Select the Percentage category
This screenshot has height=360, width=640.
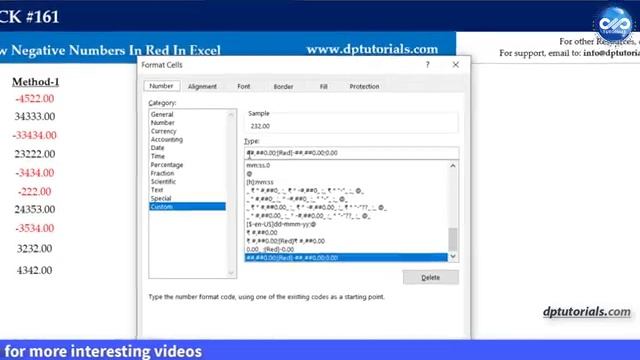167,165
